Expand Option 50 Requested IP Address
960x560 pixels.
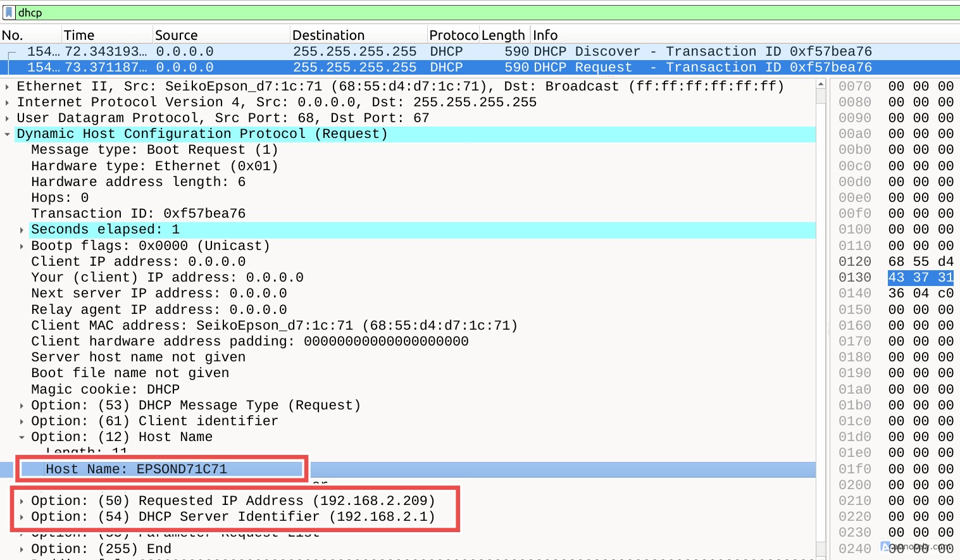pyautogui.click(x=22, y=501)
